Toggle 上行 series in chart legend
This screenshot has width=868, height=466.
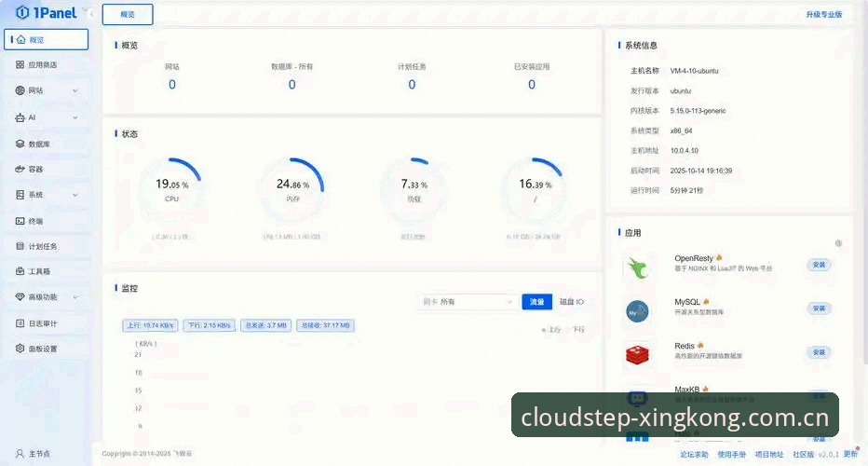[551, 330]
